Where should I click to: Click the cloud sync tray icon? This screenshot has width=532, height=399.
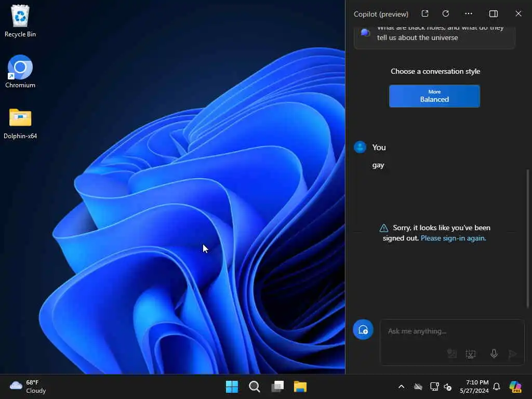click(x=418, y=387)
